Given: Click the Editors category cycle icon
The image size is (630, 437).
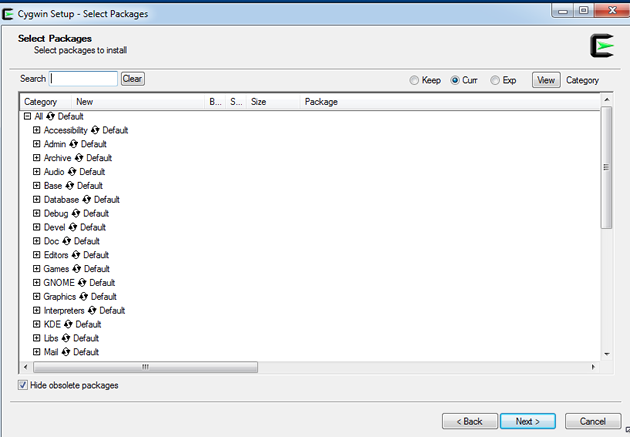Looking at the screenshot, I should [76, 255].
